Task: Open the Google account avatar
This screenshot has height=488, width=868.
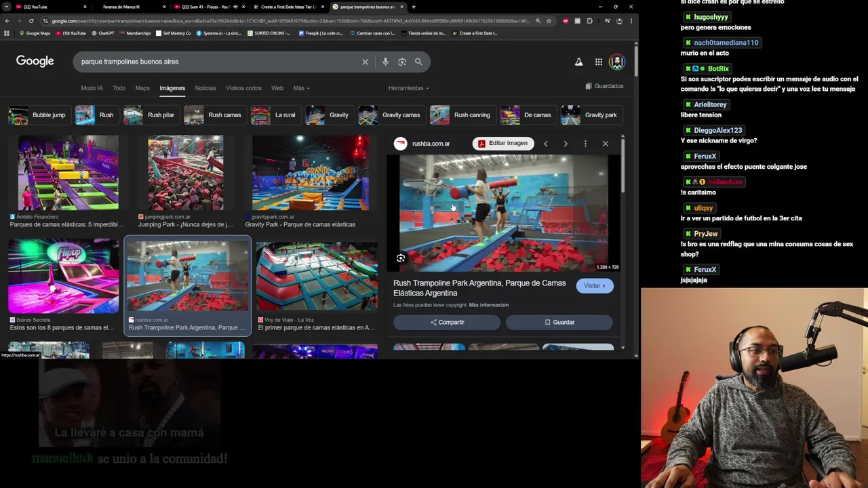Action: click(616, 62)
